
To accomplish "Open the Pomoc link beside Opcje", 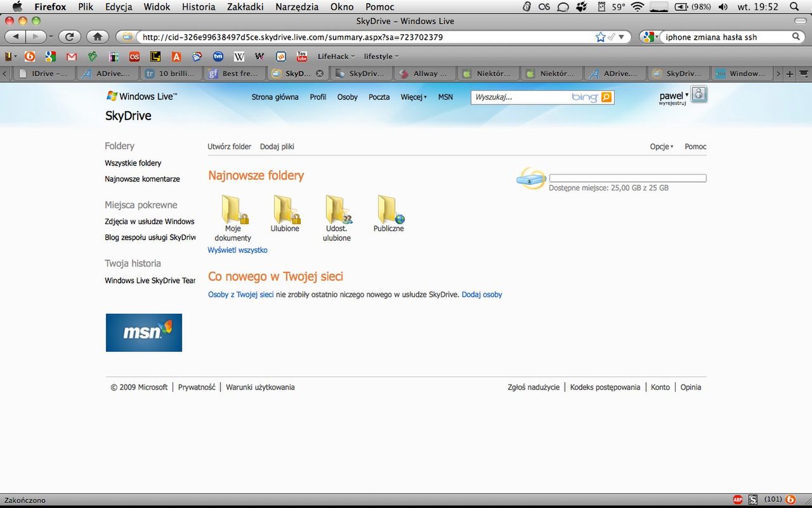I will 695,147.
